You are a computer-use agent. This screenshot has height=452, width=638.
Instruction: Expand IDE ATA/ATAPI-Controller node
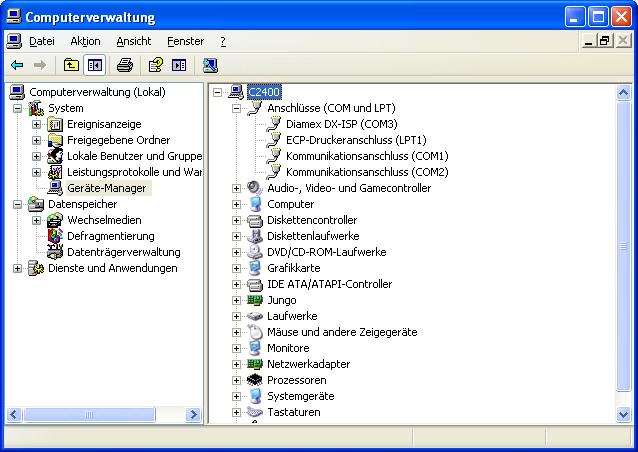coord(236,284)
